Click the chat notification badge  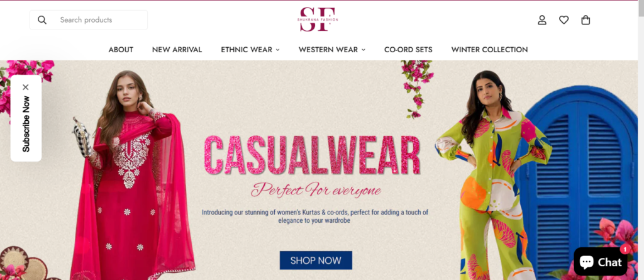[625, 249]
